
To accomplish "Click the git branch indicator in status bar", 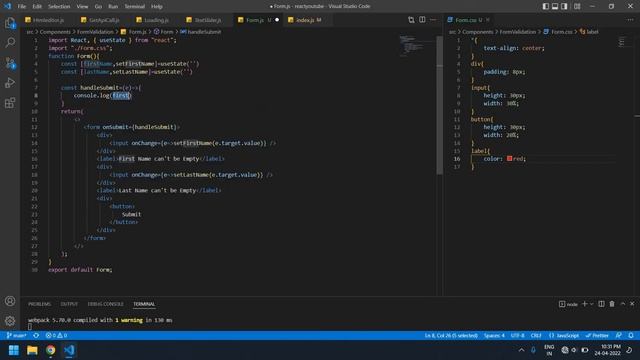I will coord(16,335).
